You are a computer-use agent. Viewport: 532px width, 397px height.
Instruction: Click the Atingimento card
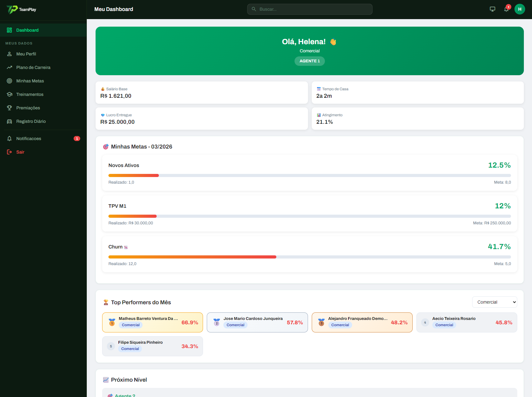[418, 118]
